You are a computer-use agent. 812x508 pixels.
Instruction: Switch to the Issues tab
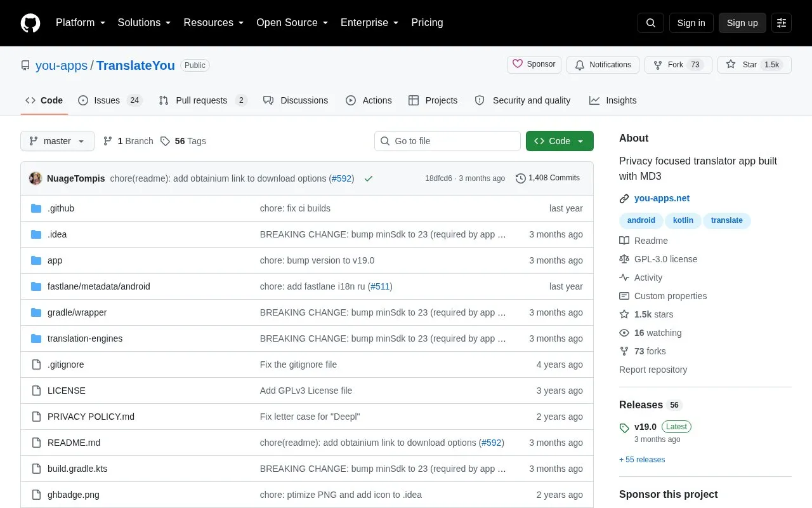click(110, 100)
